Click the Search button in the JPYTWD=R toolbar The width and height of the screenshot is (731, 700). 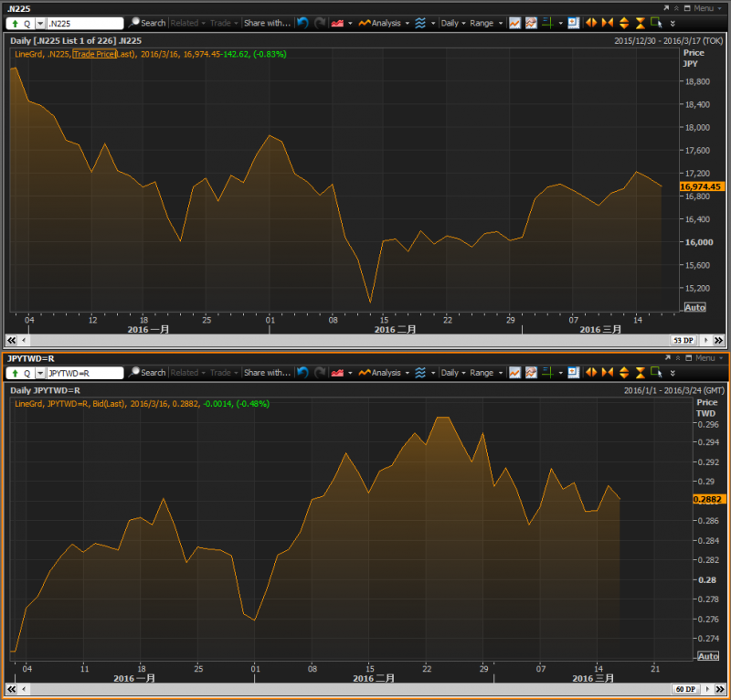[x=147, y=373]
